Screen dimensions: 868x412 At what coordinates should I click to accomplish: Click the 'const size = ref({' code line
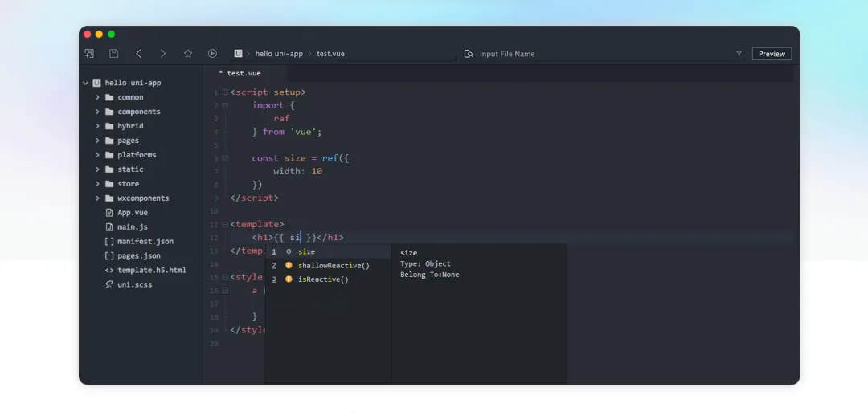[301, 158]
